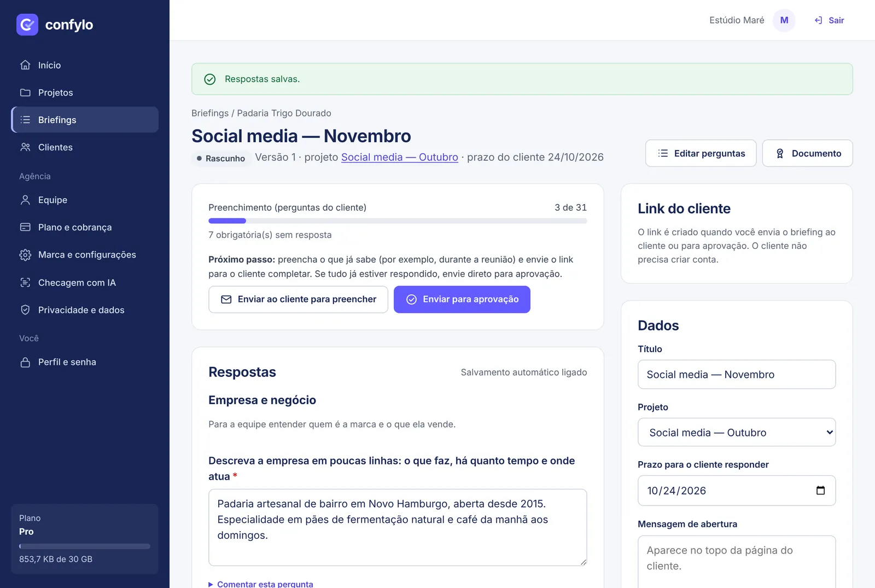The height and width of the screenshot is (588, 875).
Task: Click the card icon beside Plano e cobrança
Action: click(25, 227)
